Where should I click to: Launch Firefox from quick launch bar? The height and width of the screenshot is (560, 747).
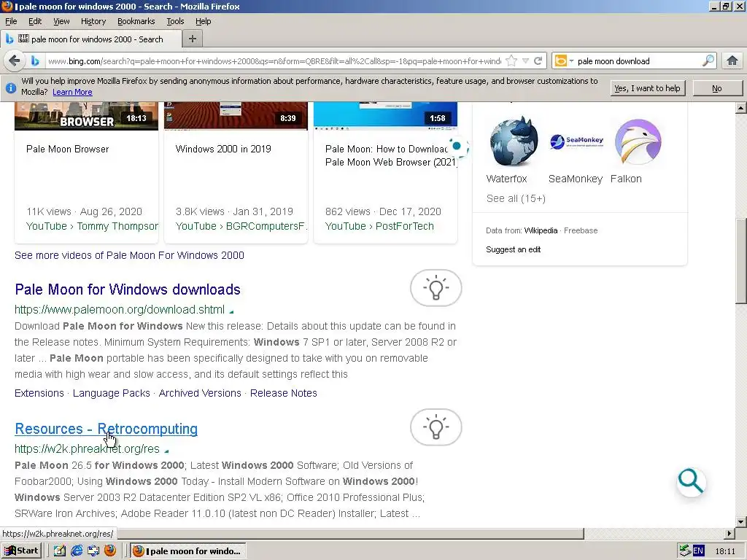(x=110, y=551)
